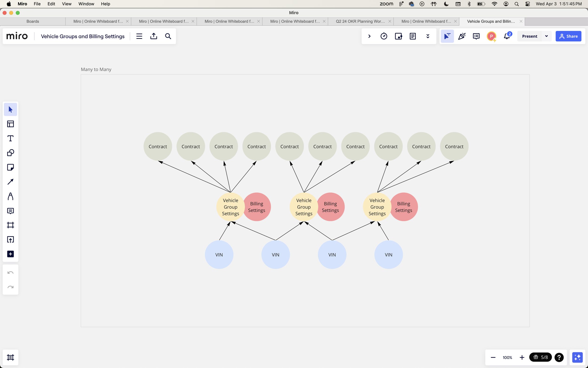The width and height of the screenshot is (588, 368).
Task: Click the export board icon
Action: 154,36
